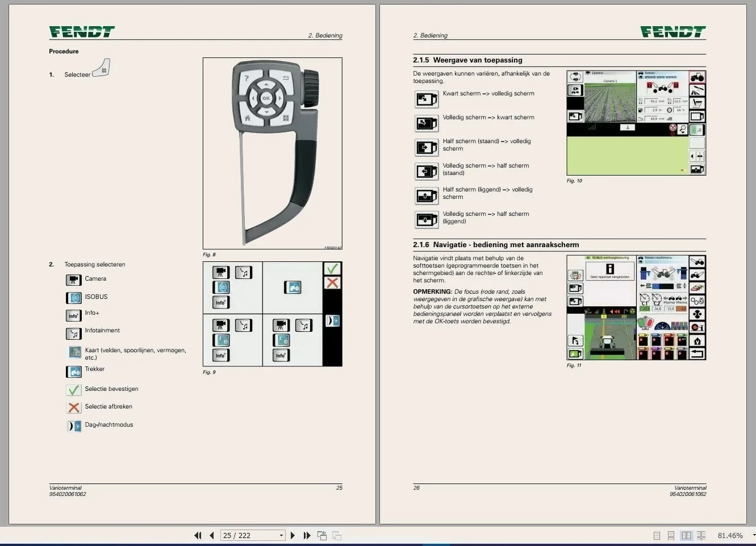Click the FENDT logo on the right page

click(x=673, y=32)
